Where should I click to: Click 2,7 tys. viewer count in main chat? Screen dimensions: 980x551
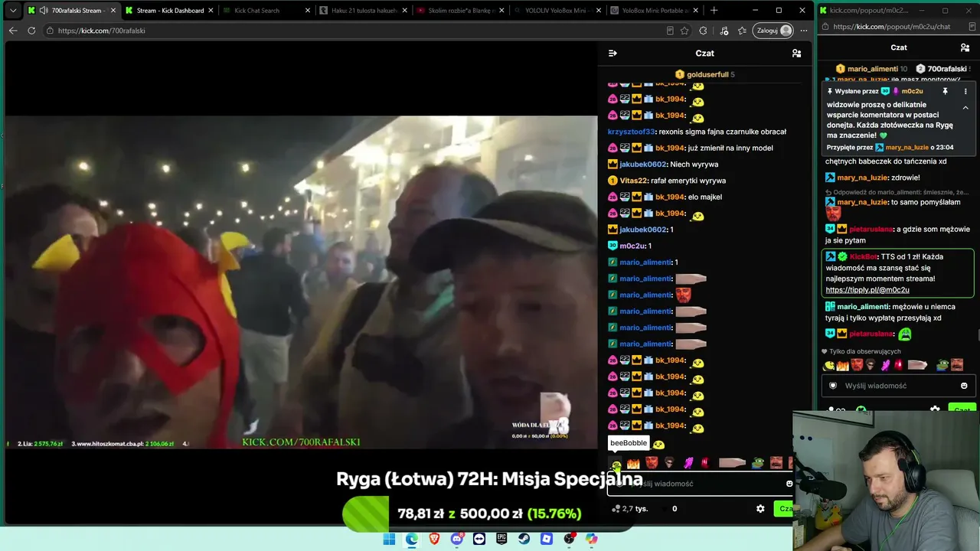(629, 509)
